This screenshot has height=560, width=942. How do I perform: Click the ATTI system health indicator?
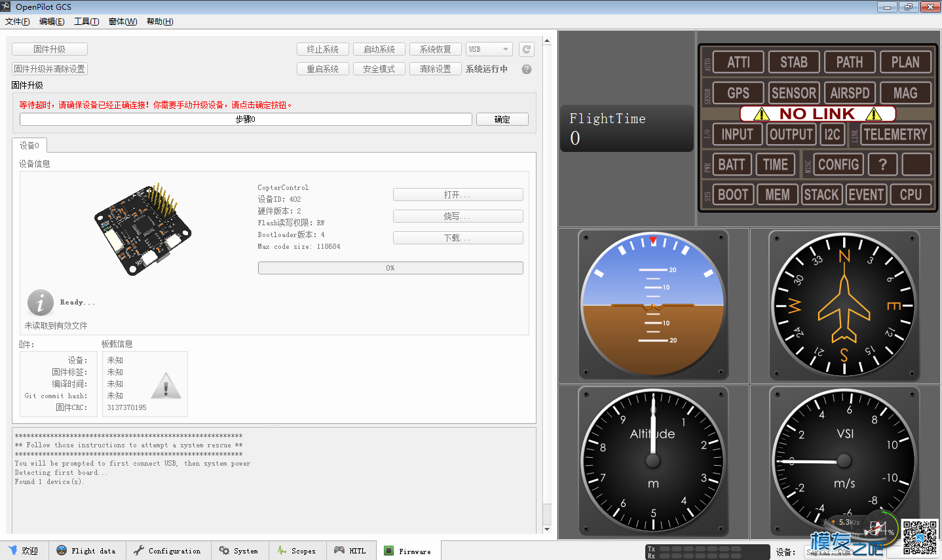coord(738,62)
